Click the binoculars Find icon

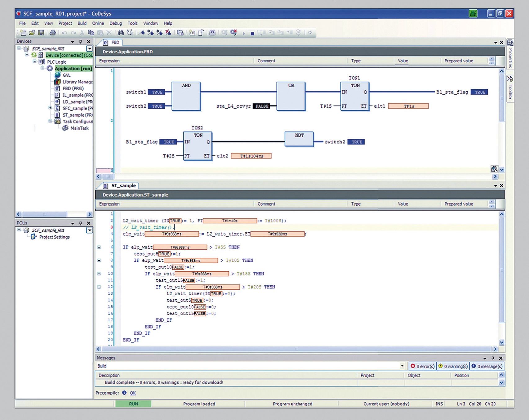121,33
